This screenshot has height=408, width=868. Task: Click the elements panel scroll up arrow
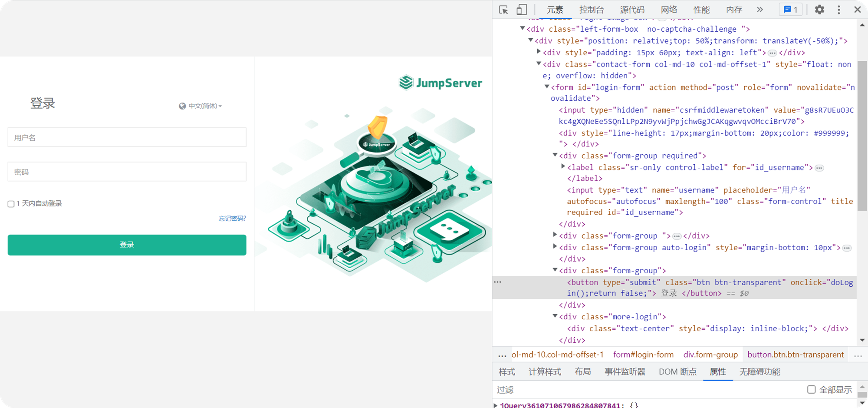tap(862, 25)
